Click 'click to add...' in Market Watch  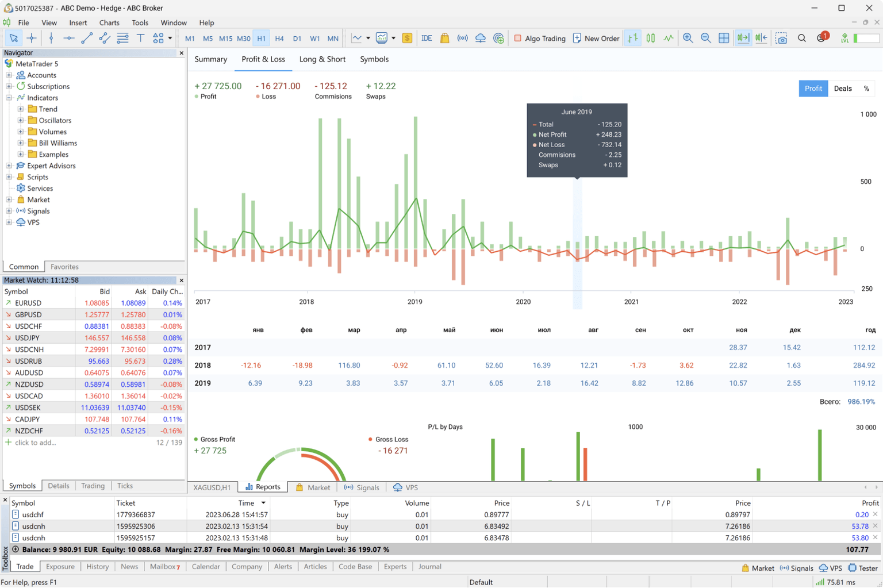pos(36,443)
